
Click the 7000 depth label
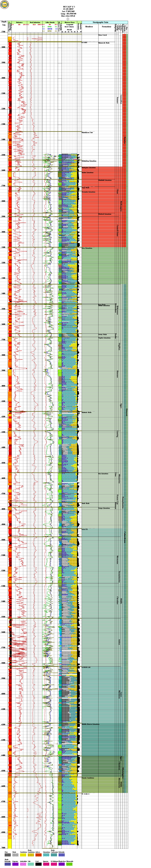click(3, 847)
